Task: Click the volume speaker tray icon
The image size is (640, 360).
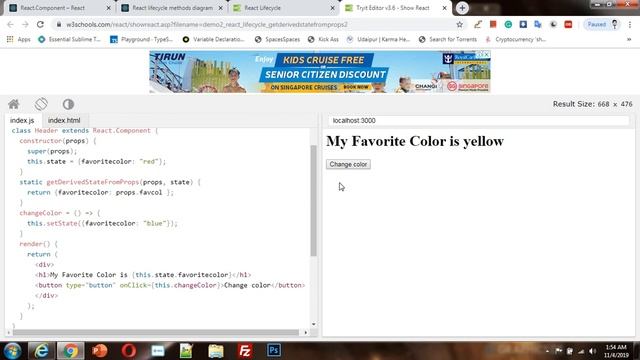Action: [x=593, y=351]
